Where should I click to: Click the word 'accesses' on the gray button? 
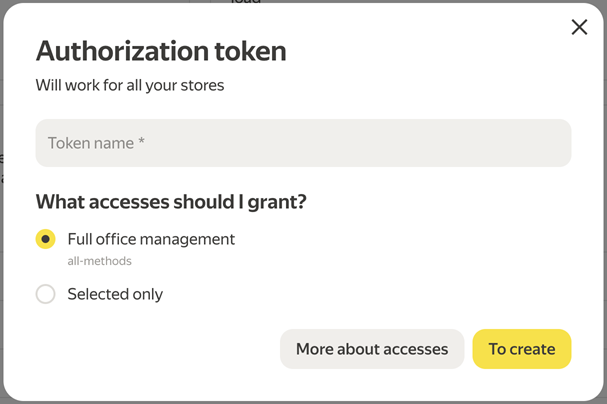click(415, 349)
